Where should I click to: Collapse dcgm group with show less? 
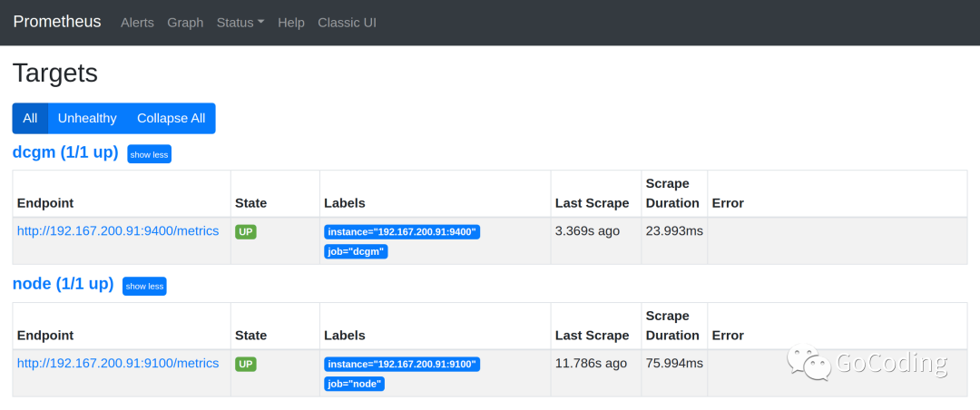(x=149, y=154)
